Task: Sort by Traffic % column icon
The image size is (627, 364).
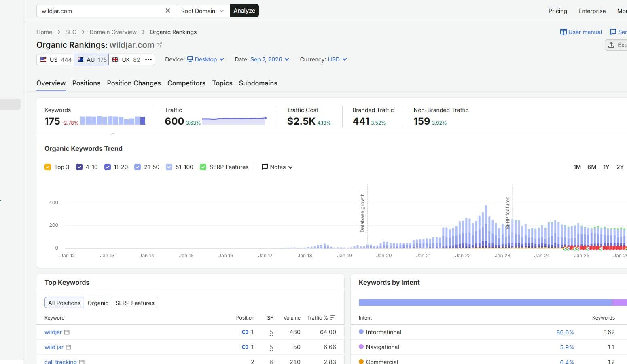Action: coord(333,318)
